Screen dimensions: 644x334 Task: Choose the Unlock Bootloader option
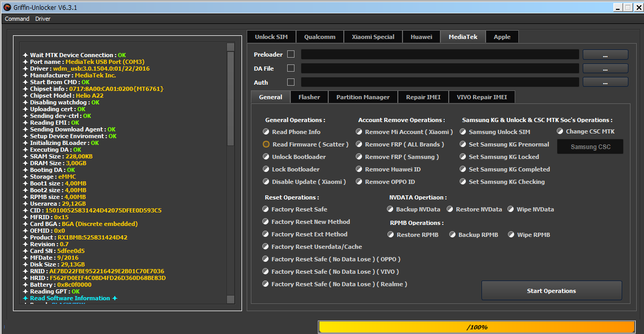click(294, 157)
